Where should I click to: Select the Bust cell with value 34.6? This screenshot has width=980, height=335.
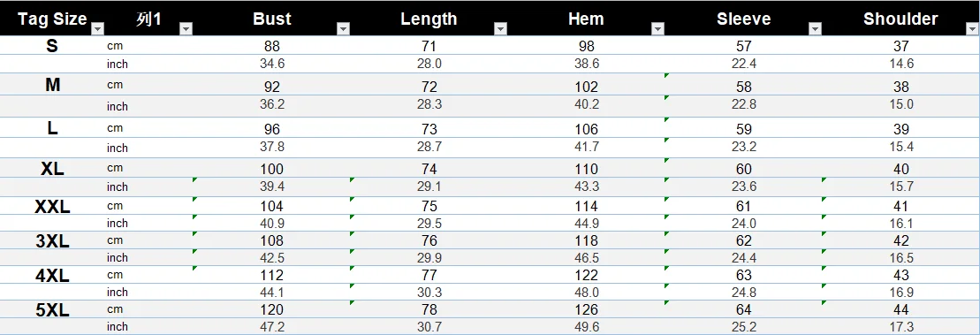pos(272,64)
